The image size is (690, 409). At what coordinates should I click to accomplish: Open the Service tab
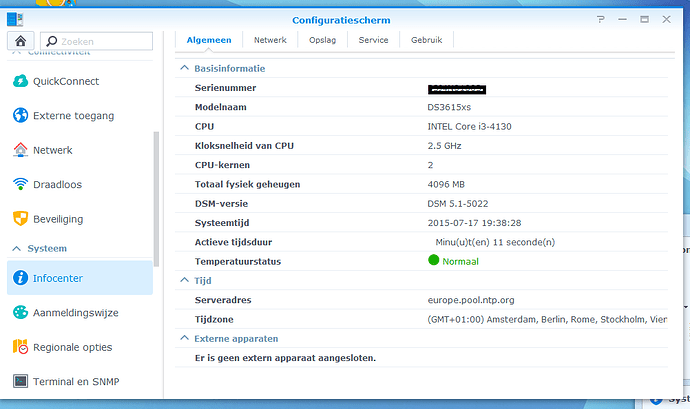[x=374, y=40]
